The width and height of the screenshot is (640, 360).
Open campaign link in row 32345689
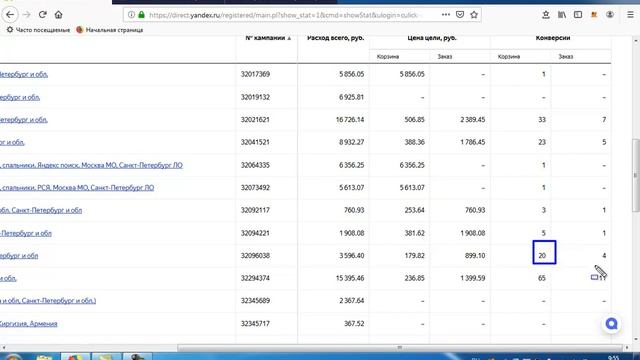(48, 301)
